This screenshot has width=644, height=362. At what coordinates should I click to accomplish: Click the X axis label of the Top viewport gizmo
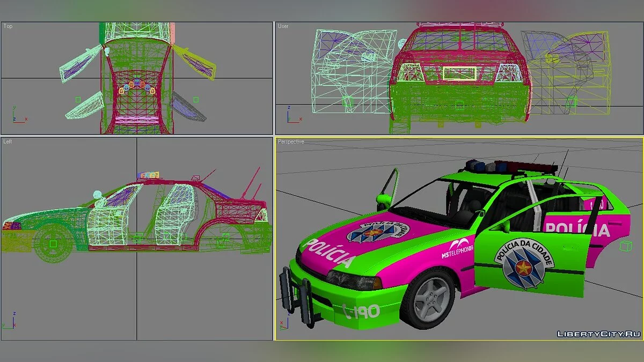pyautogui.click(x=26, y=119)
